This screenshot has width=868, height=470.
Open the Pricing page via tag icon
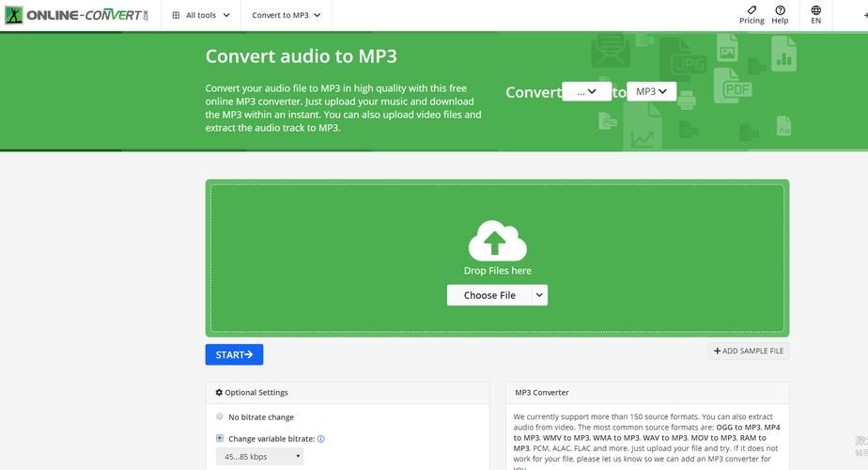click(752, 10)
